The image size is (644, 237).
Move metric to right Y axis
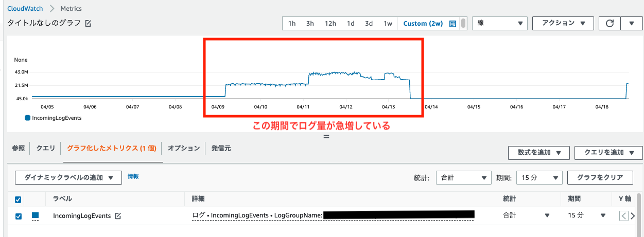click(633, 216)
